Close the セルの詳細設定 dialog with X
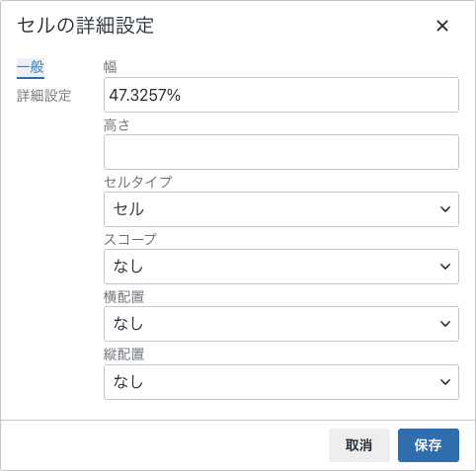The width and height of the screenshot is (476, 471). [442, 26]
